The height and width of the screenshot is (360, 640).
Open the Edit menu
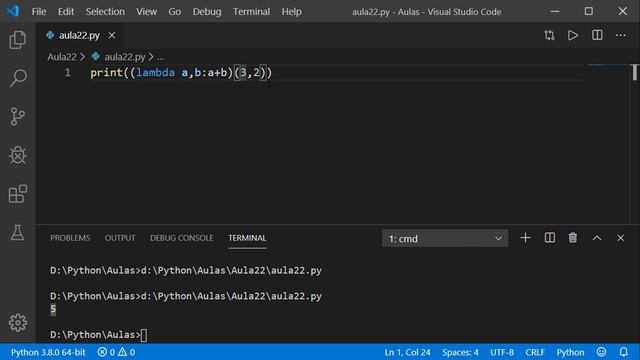(66, 11)
